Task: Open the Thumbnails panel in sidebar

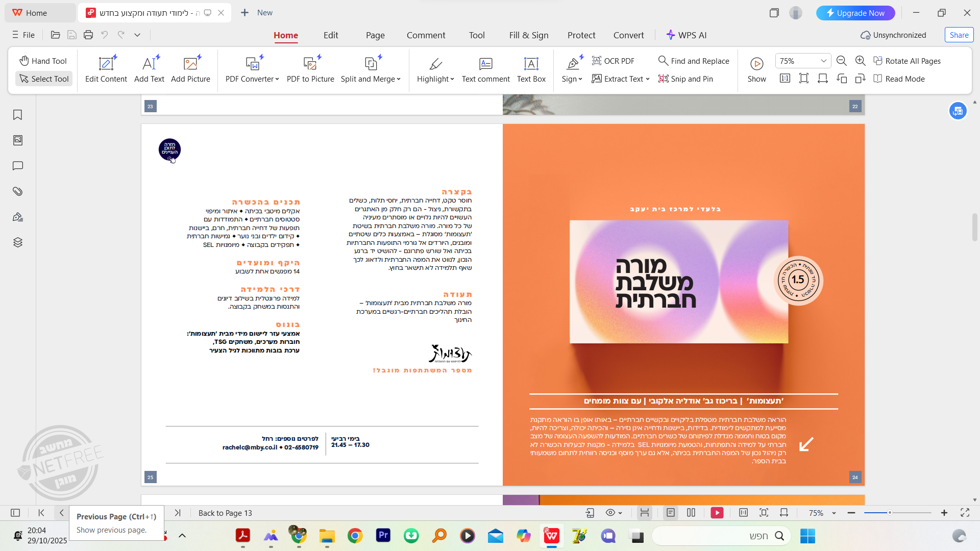Action: click(x=18, y=140)
